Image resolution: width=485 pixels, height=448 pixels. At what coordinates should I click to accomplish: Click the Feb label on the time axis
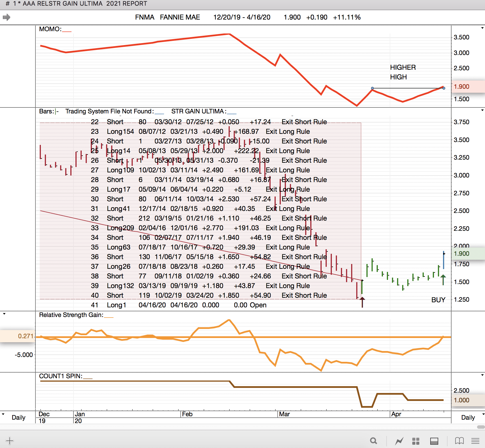click(187, 414)
